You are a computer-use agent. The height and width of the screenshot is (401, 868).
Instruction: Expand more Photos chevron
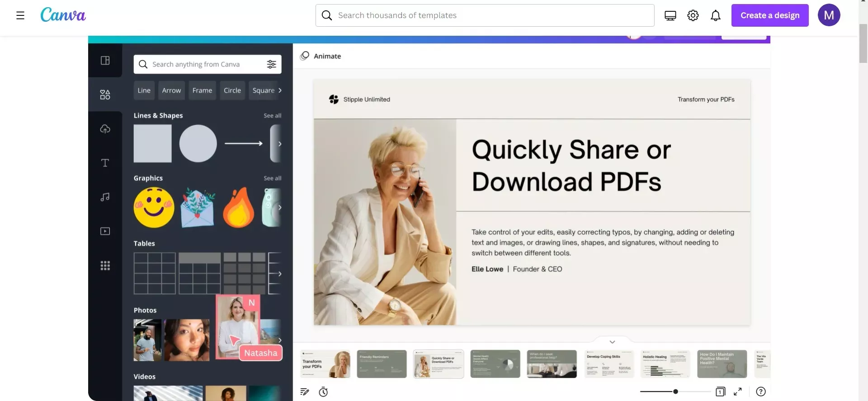pyautogui.click(x=280, y=340)
